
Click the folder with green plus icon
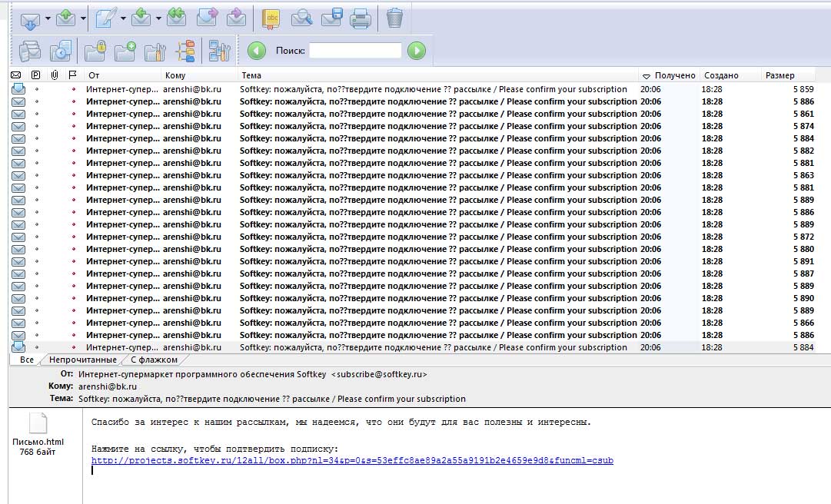(125, 51)
